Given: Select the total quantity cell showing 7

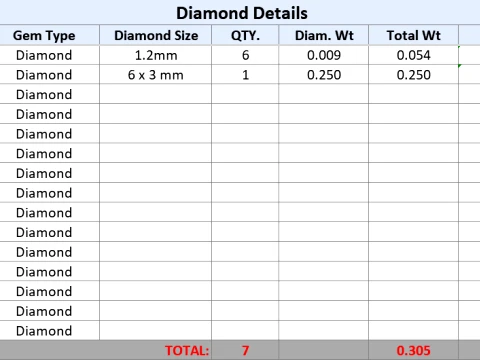Looking at the screenshot, I should pyautogui.click(x=245, y=350).
